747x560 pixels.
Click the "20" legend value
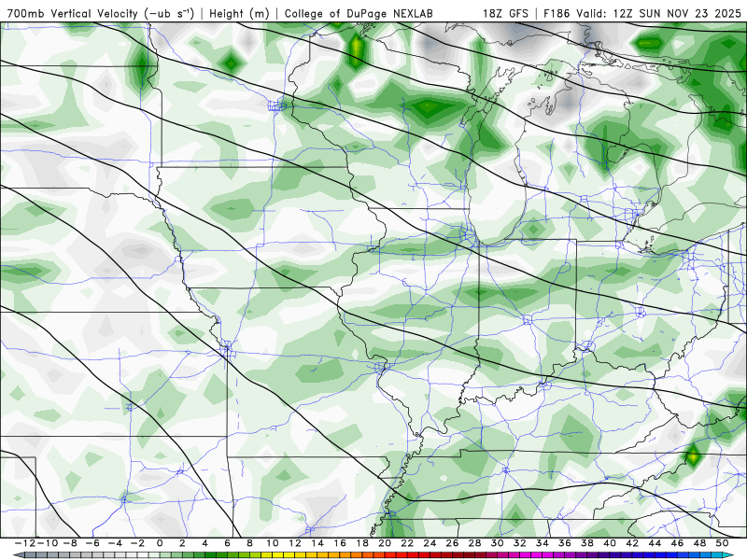pyautogui.click(x=385, y=543)
